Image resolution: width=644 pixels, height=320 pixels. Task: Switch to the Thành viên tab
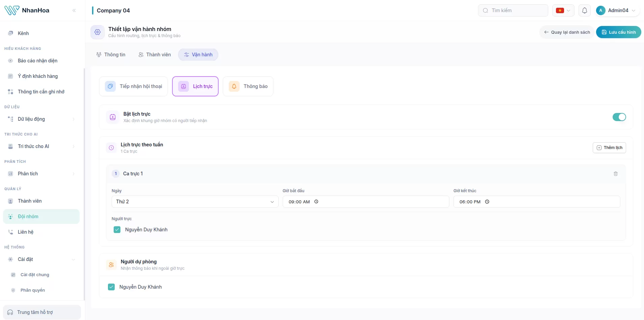click(155, 55)
